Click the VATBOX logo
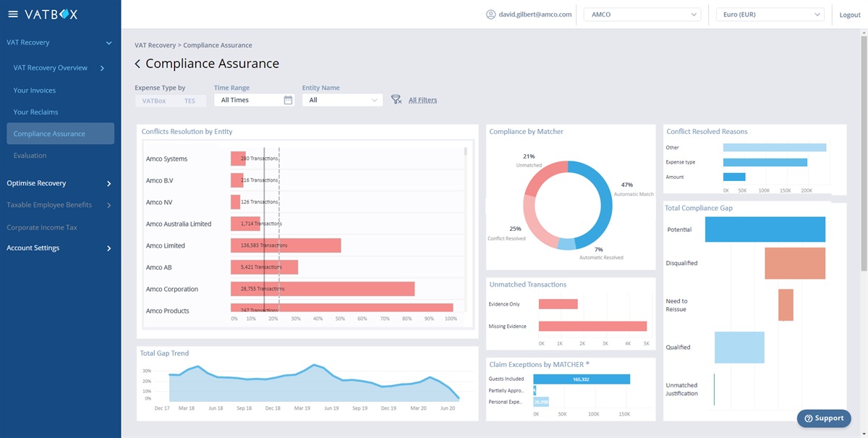 [51, 14]
